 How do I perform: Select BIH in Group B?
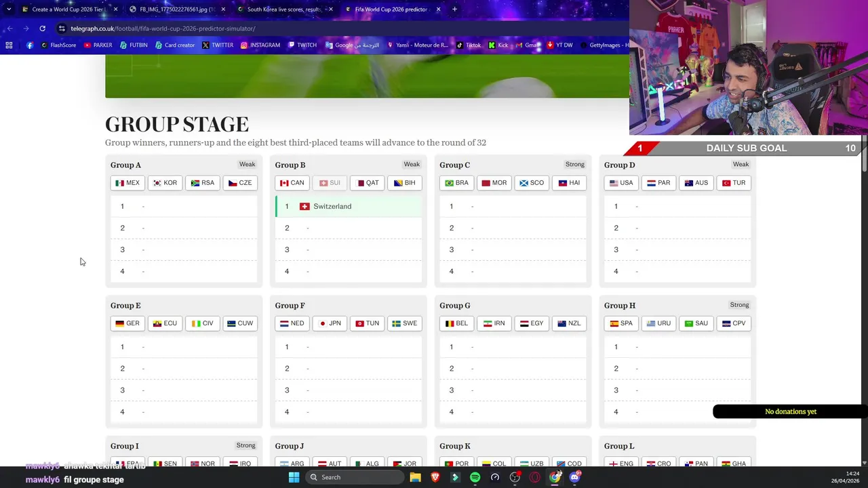coord(405,183)
